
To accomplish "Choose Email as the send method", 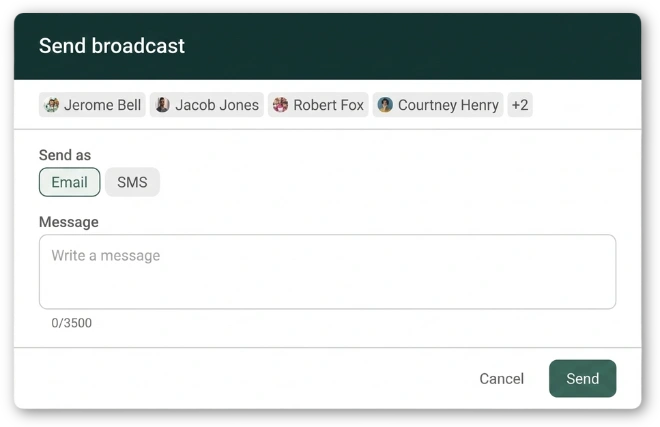I will 70,182.
